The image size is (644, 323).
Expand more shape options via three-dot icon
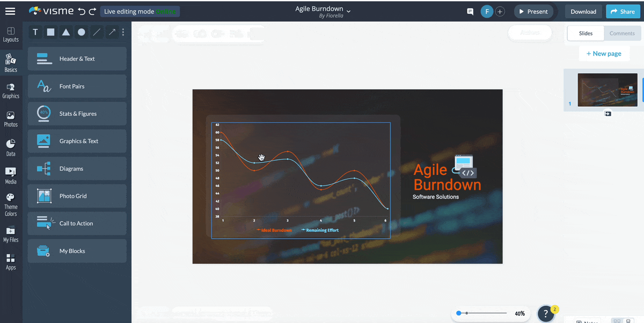(x=123, y=32)
